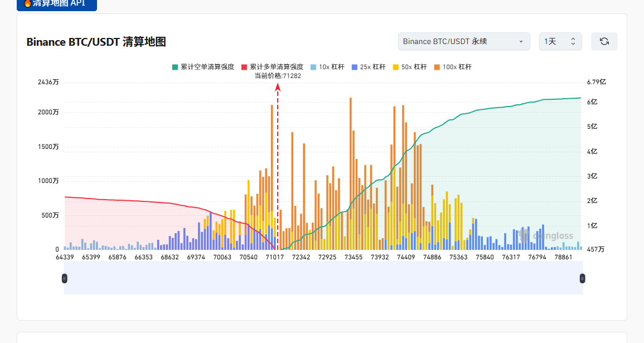Click the left zoom range slider handle
644x343 pixels.
(x=65, y=278)
